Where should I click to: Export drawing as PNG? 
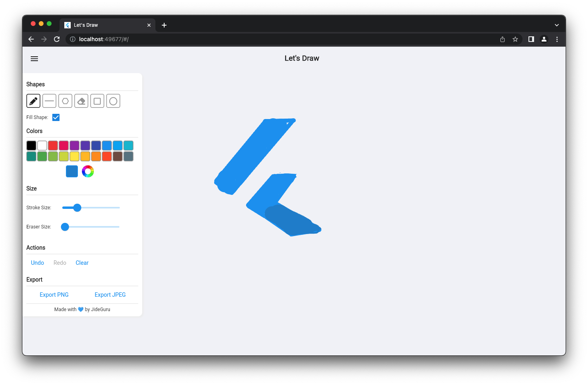(x=54, y=295)
